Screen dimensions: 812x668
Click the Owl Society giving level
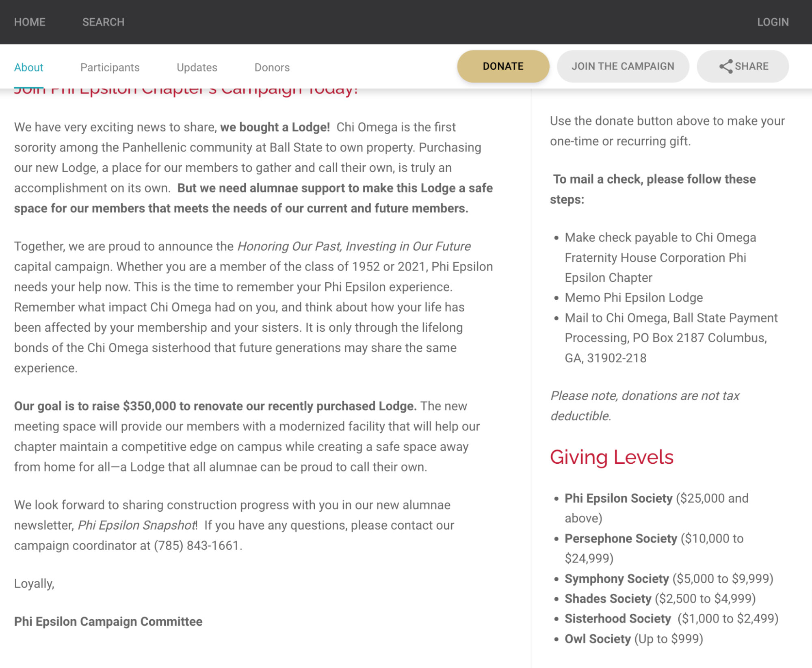pos(634,639)
